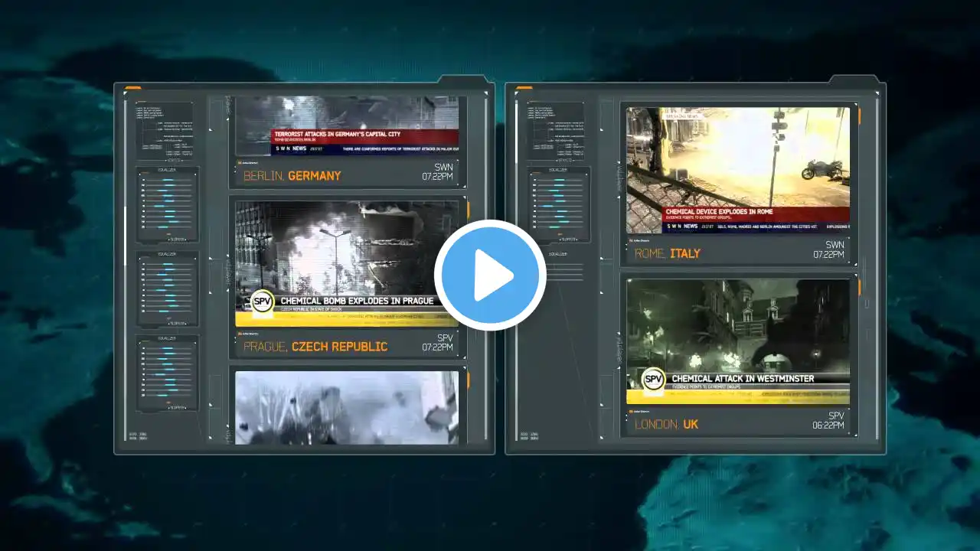The width and height of the screenshot is (980, 551).
Task: Play the video with the blue play button
Action: pyautogui.click(x=490, y=275)
